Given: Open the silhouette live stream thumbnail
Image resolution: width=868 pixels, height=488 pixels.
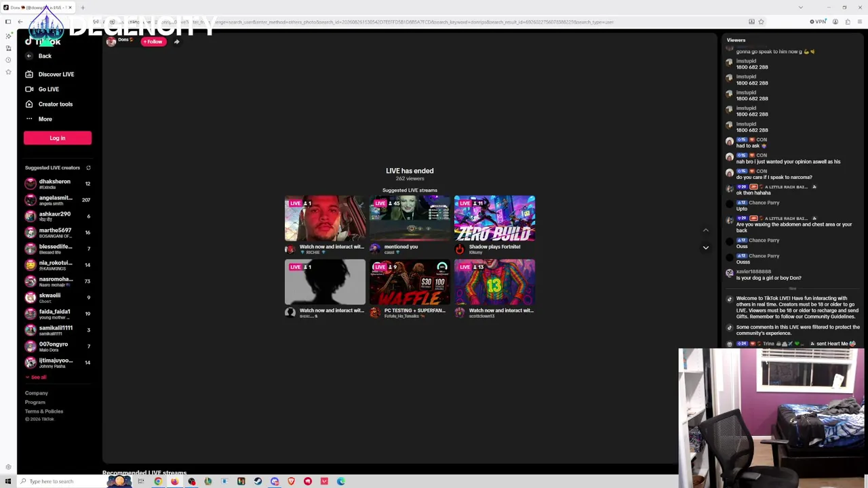Looking at the screenshot, I should (x=325, y=282).
